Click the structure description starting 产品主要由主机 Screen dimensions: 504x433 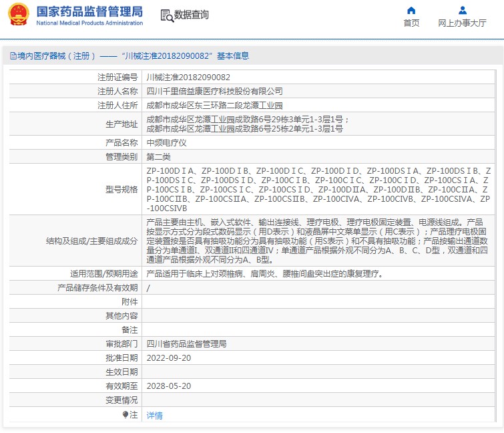(x=317, y=241)
